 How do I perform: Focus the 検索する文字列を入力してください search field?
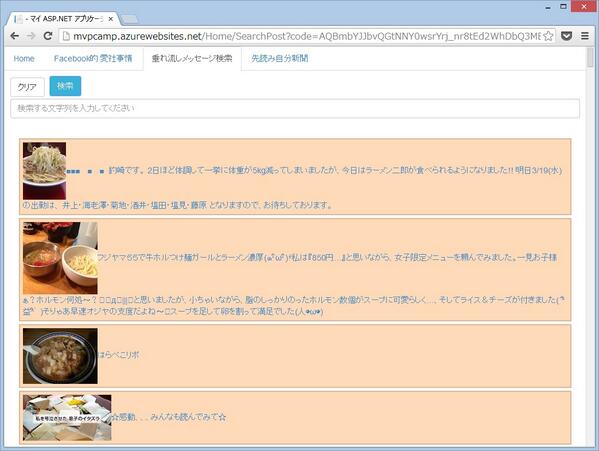click(295, 108)
